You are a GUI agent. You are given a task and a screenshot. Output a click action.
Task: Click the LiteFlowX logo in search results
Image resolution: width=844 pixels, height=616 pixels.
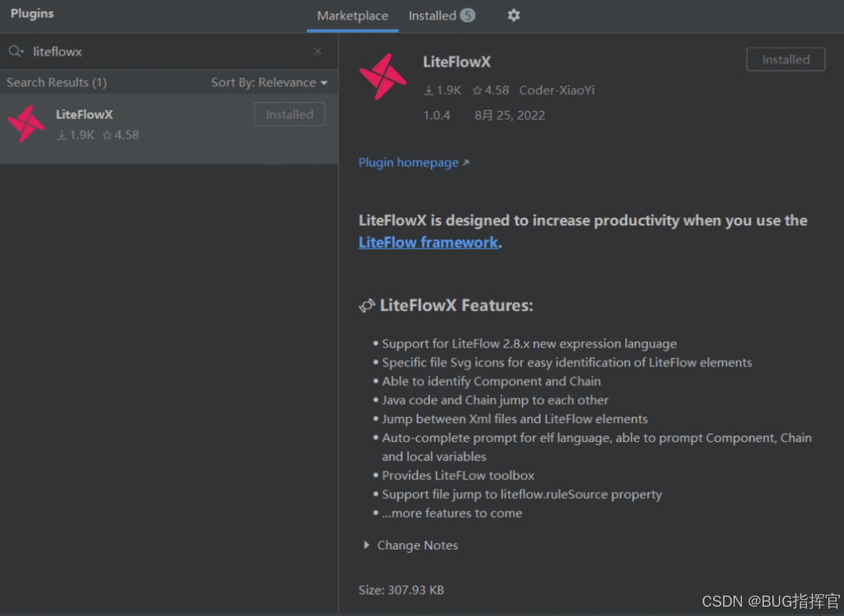tap(26, 124)
